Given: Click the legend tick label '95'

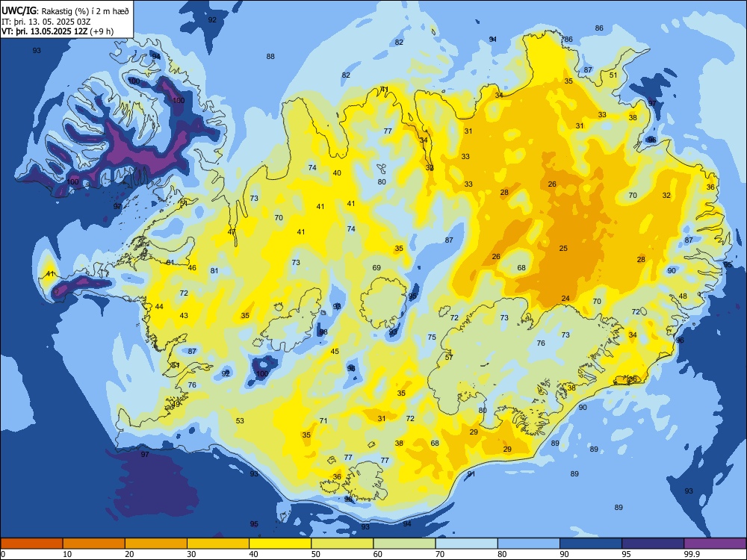Looking at the screenshot, I should click(x=627, y=554).
